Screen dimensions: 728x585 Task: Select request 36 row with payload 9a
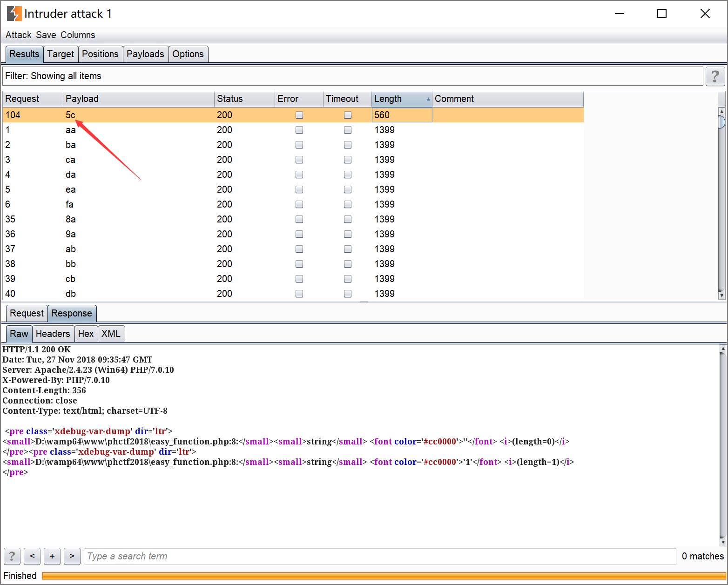293,234
